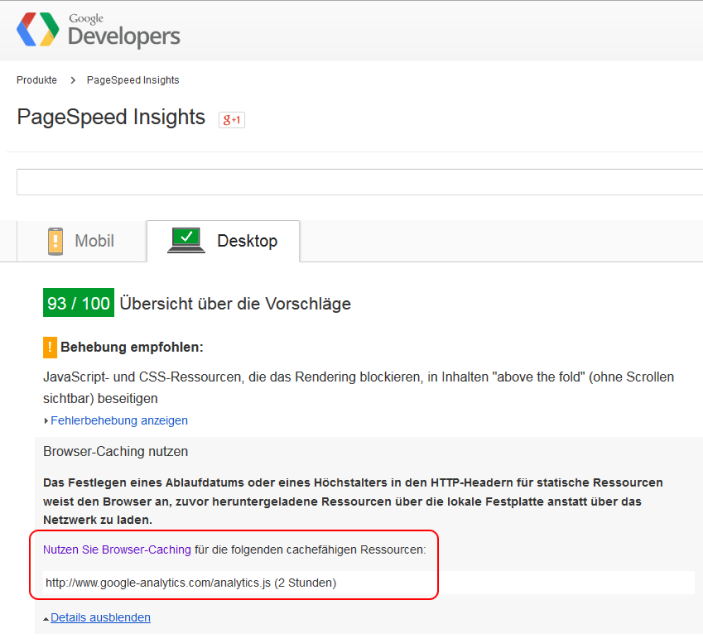
Task: Click the Google +1 button
Action: point(232,120)
